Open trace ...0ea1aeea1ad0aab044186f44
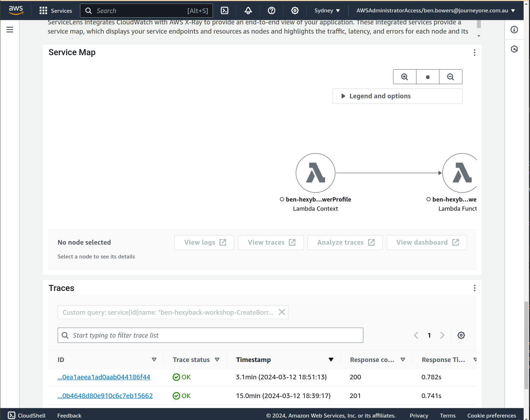 104,377
